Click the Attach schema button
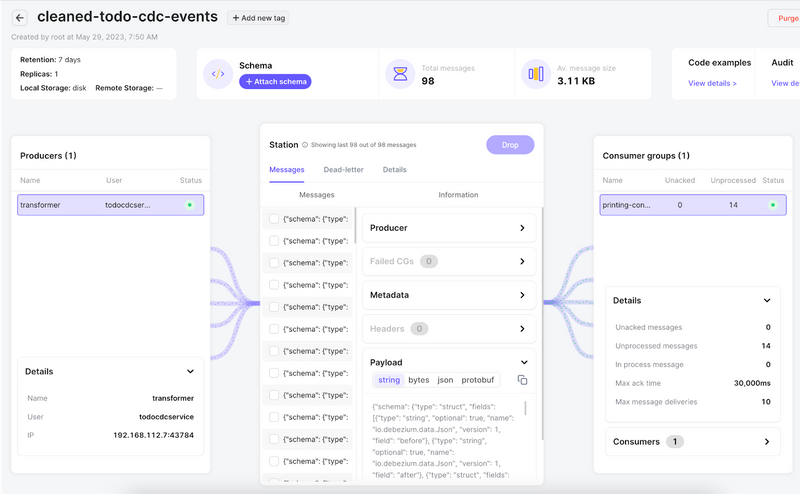Screen dimensions: 800x494 coord(275,81)
